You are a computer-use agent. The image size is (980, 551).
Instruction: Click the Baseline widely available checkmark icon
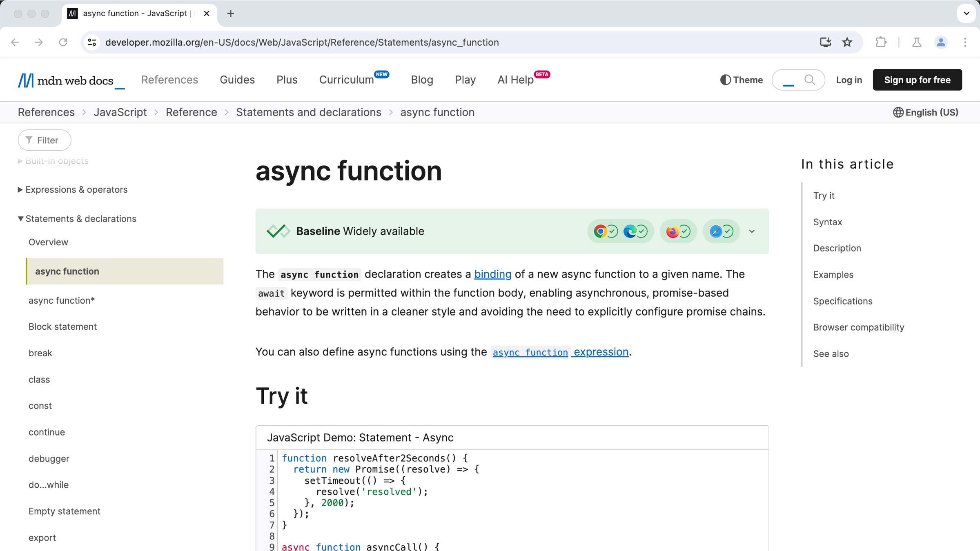click(x=278, y=231)
